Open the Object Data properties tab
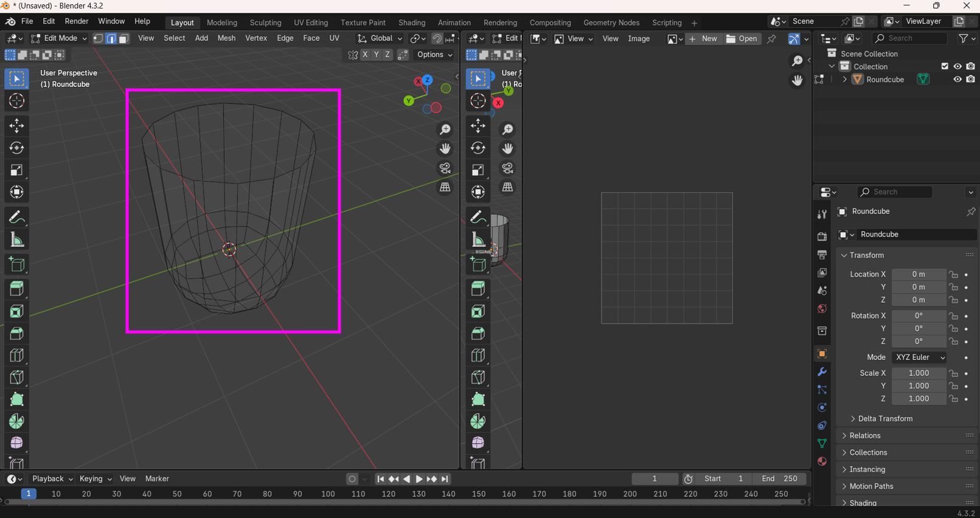This screenshot has height=518, width=980. (822, 443)
